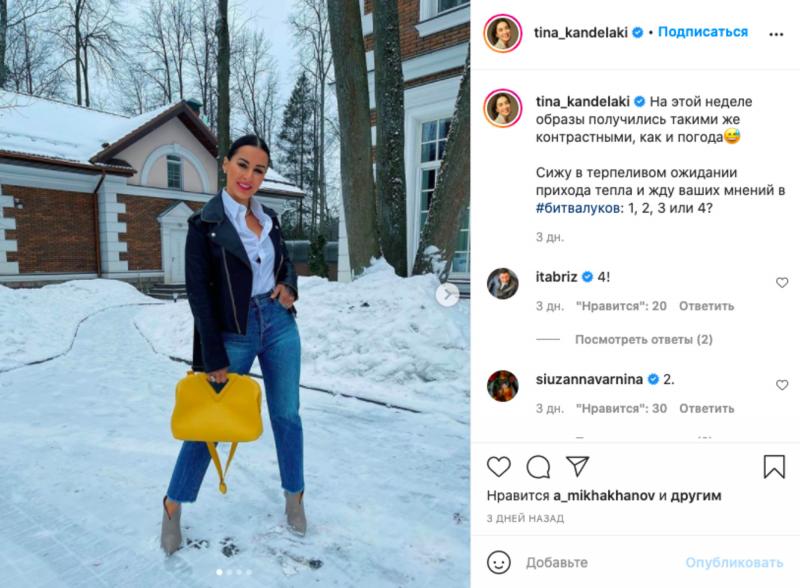
Task: Like the post with the heart icon
Action: pyautogui.click(x=498, y=467)
